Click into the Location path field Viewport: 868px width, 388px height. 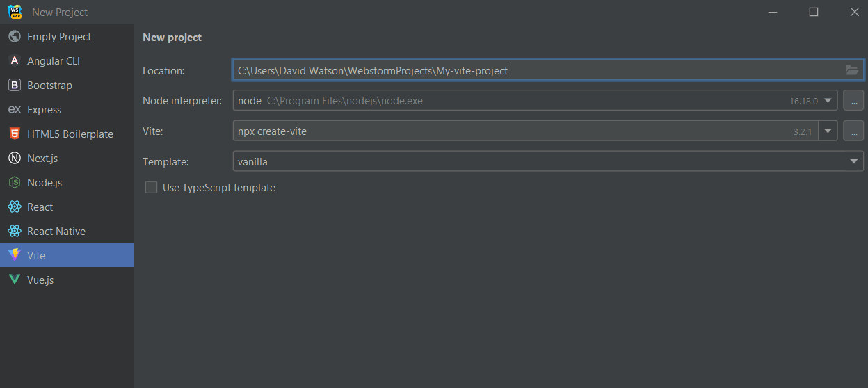click(x=536, y=70)
